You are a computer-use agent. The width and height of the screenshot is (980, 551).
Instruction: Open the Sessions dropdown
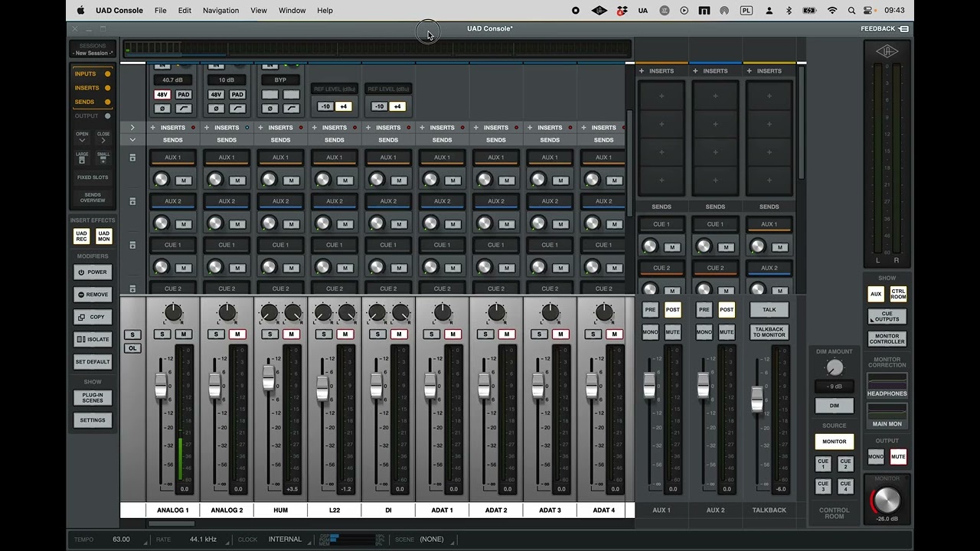click(93, 50)
